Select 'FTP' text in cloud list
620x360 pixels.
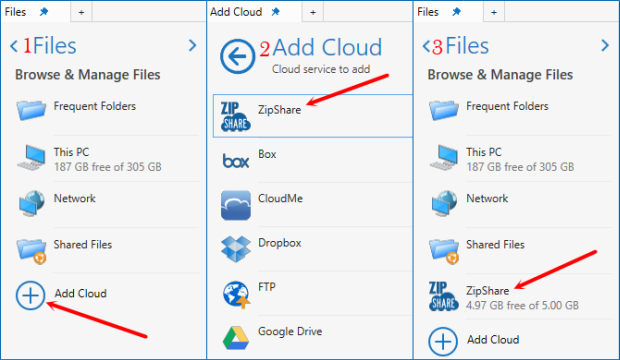pyautogui.click(x=267, y=287)
